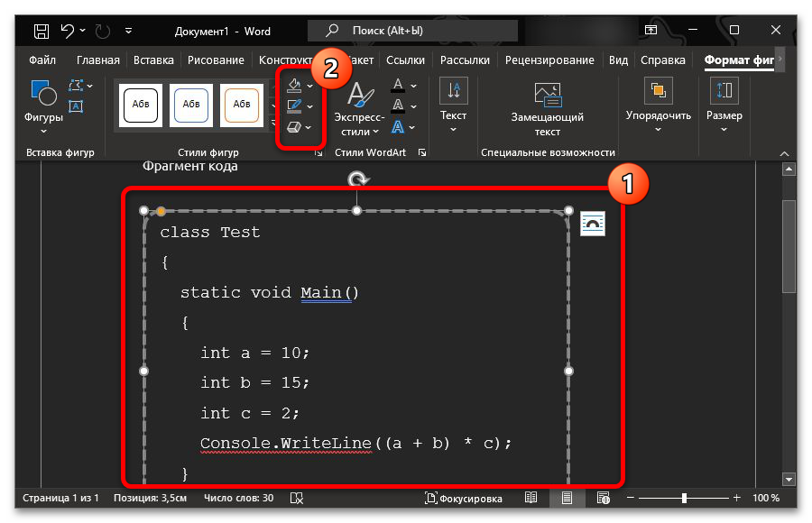This screenshot has width=812, height=523.
Task: Click the Shape Fill bucket icon
Action: point(294,86)
